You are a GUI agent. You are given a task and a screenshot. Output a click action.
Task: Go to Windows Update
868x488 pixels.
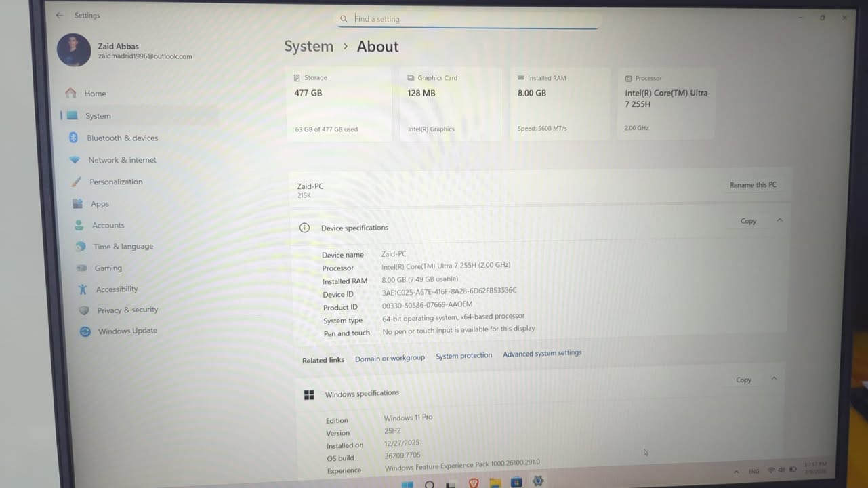[127, 331]
